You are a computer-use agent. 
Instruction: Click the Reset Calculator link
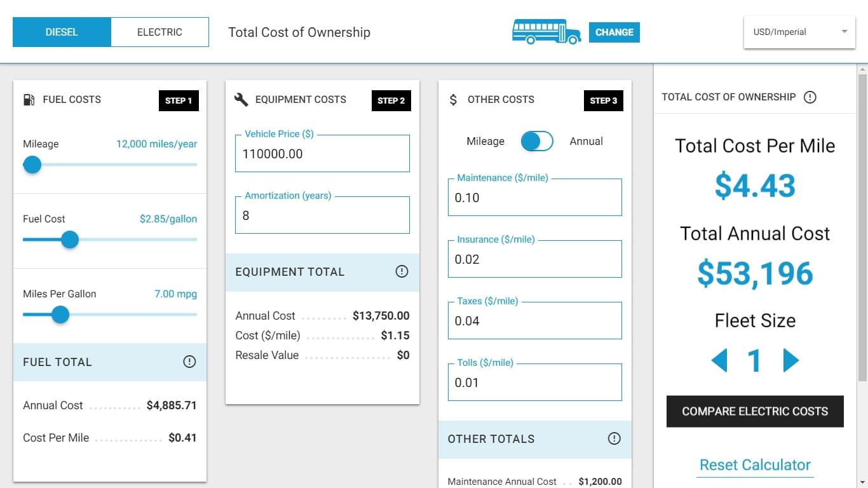pos(755,464)
